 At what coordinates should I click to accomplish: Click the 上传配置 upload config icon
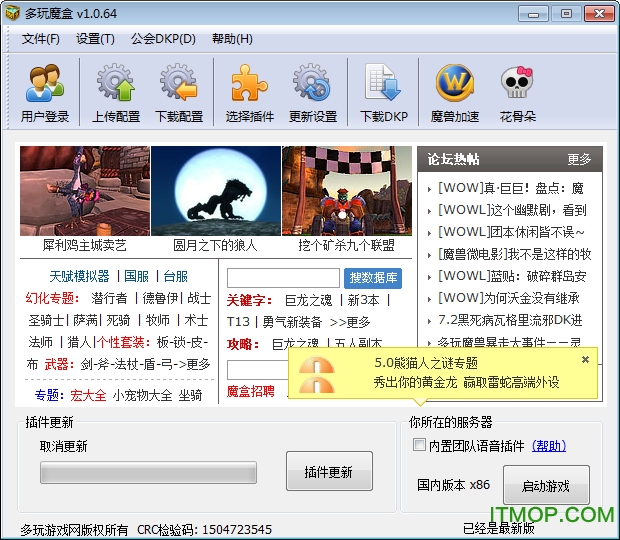(116, 93)
